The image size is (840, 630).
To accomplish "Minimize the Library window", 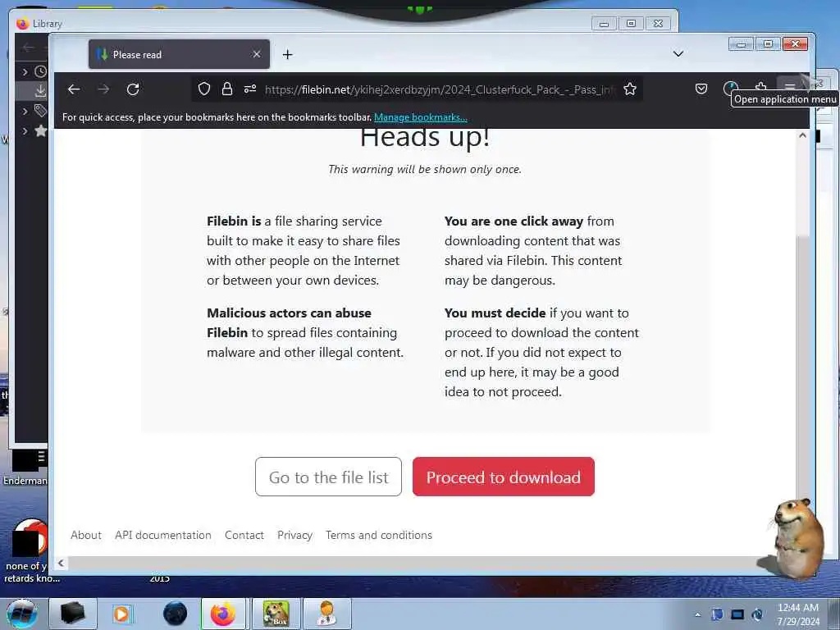I will click(x=604, y=24).
